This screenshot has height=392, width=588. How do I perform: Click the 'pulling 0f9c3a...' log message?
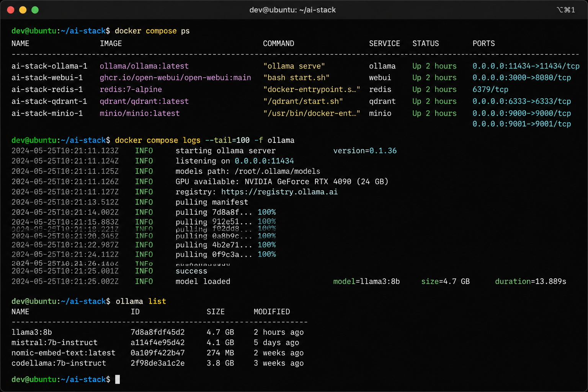[214, 255]
